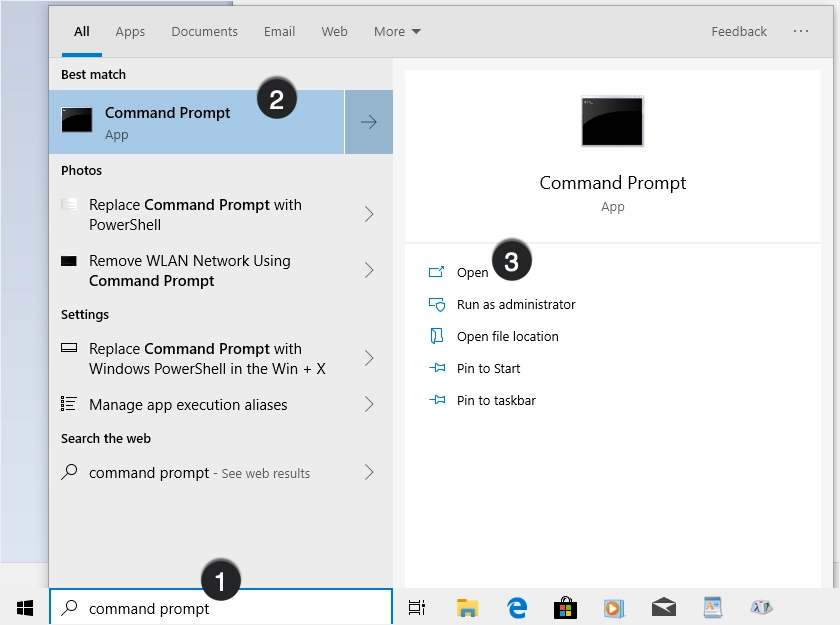Open the Mail app from the taskbar
This screenshot has height=625, width=840.
click(663, 607)
